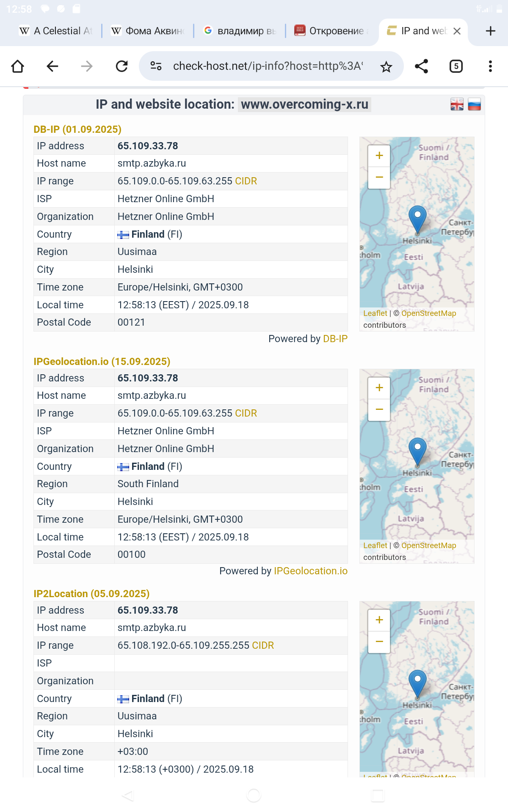The height and width of the screenshot is (812, 508).
Task: Switch to the Фома Аквин tab
Action: 148,31
